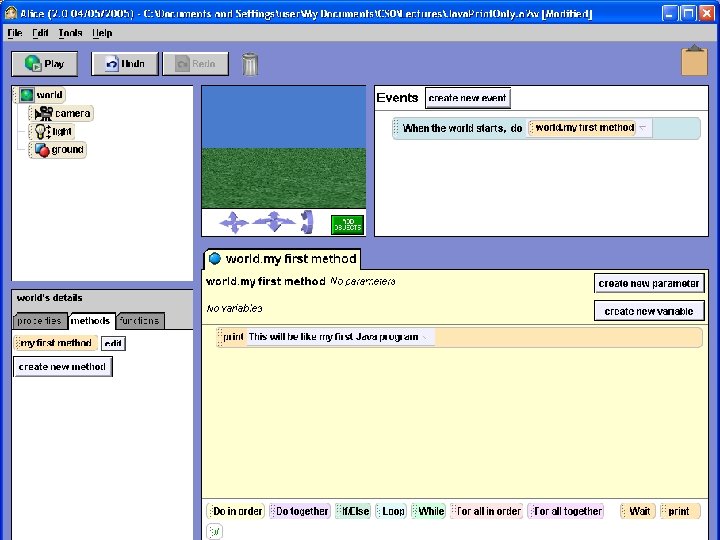
Task: Select the world.my first method editor tab
Action: 282,259
